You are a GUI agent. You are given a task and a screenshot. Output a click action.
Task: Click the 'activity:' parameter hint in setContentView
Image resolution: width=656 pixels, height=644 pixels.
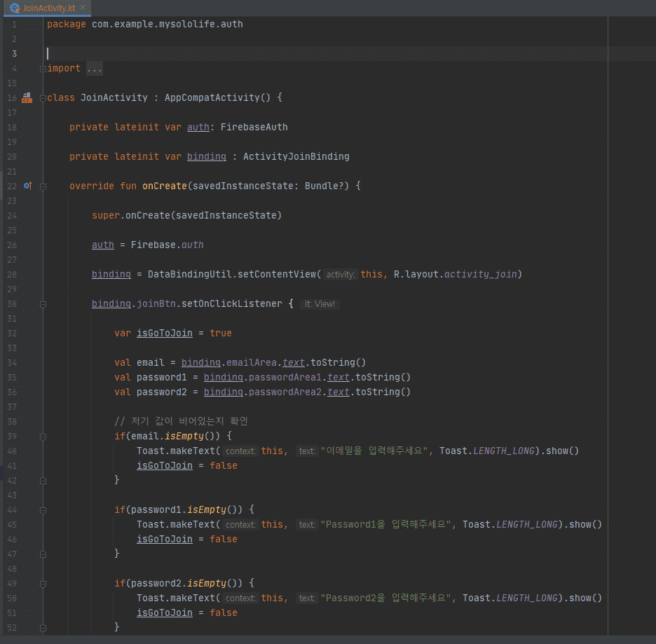coord(341,275)
